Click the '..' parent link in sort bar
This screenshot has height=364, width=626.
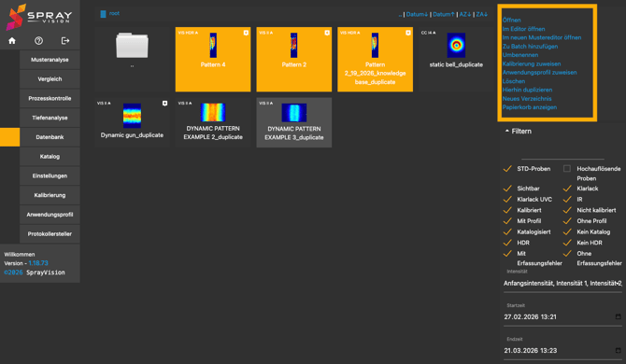[x=400, y=14]
